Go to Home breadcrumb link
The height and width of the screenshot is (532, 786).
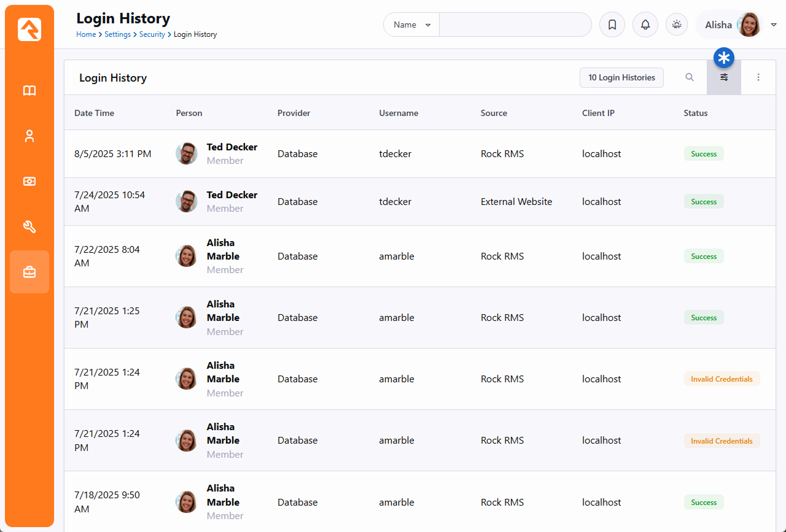(86, 34)
